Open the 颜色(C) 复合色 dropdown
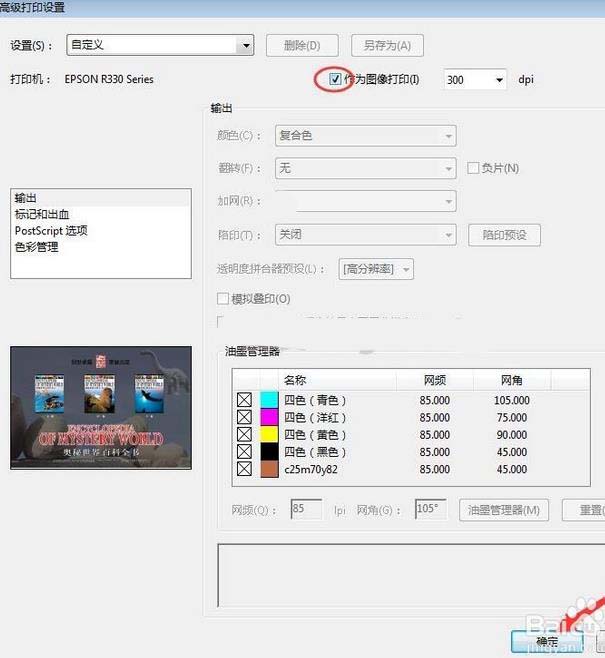 [x=365, y=136]
